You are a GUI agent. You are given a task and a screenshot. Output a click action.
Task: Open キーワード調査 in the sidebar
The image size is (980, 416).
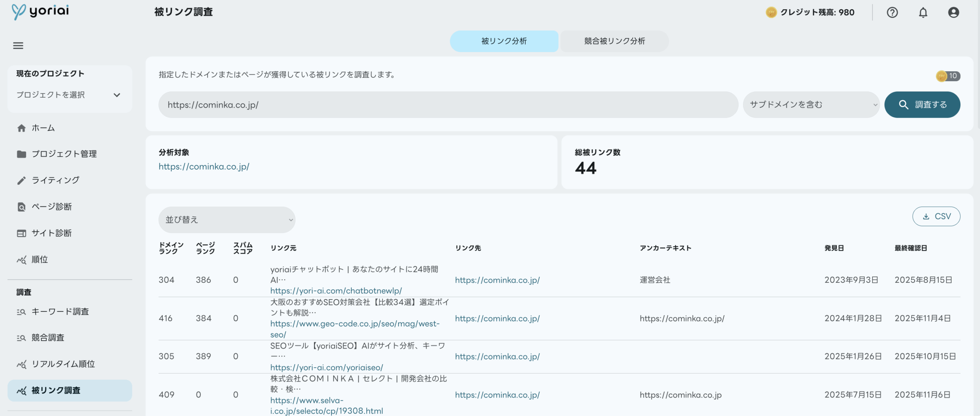tap(60, 312)
